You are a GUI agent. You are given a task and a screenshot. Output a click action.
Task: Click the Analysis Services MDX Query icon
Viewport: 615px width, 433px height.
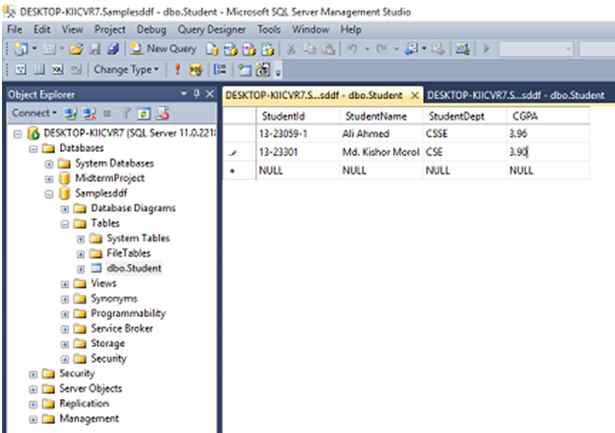231,49
